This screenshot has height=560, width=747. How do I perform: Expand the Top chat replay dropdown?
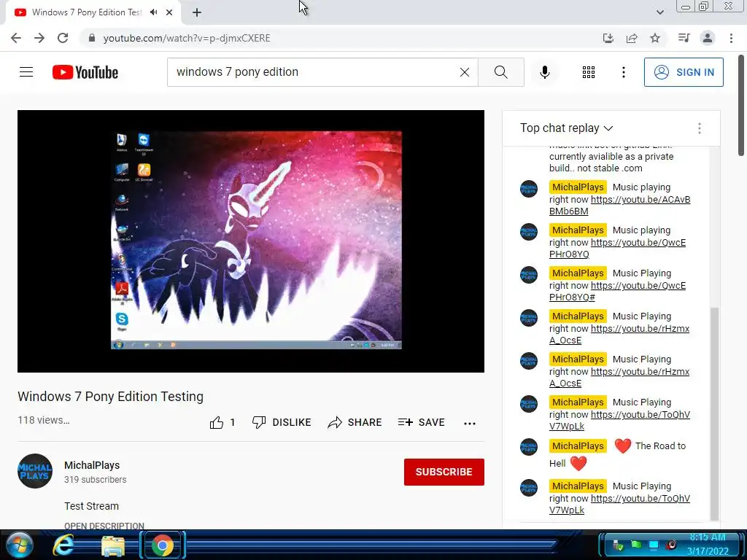click(x=566, y=128)
